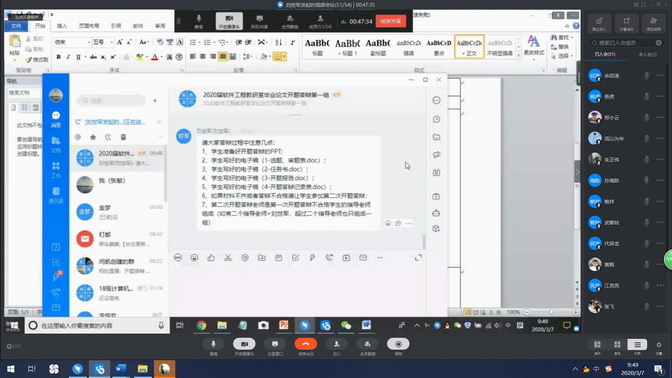Switch to the References tab in Word

tap(116, 26)
